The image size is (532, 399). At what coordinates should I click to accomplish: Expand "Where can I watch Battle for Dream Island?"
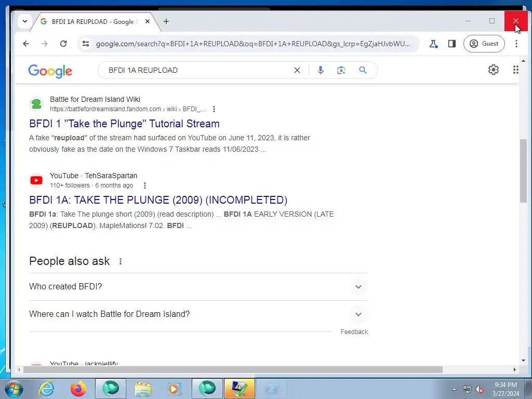coord(198,314)
